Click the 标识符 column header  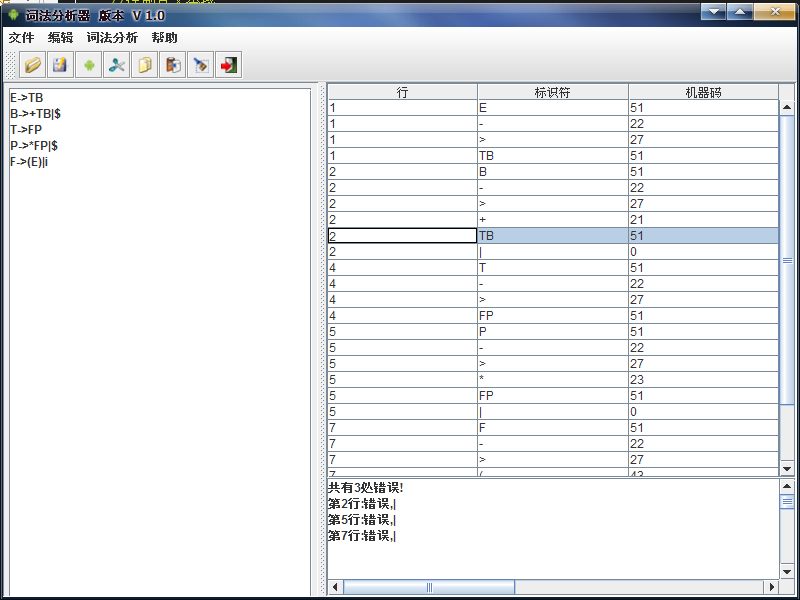pyautogui.click(x=553, y=92)
